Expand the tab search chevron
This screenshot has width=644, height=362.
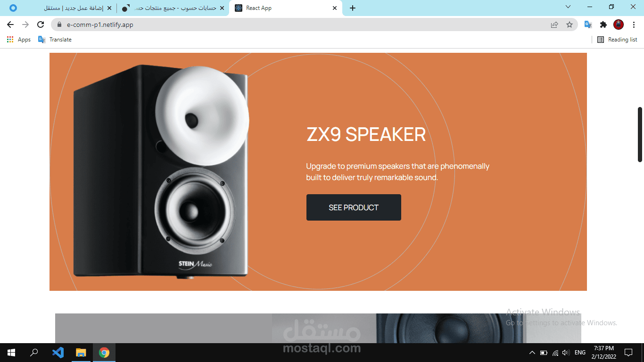pos(568,7)
